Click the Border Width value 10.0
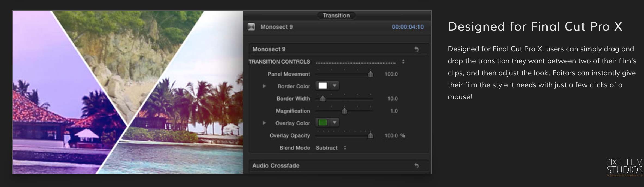The width and height of the screenshot is (644, 187). point(393,98)
